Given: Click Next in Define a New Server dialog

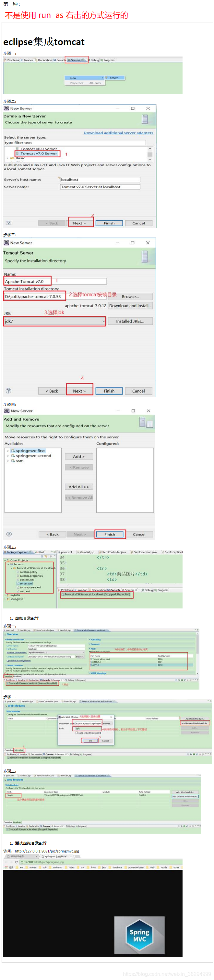Looking at the screenshot, I should pos(79,223).
